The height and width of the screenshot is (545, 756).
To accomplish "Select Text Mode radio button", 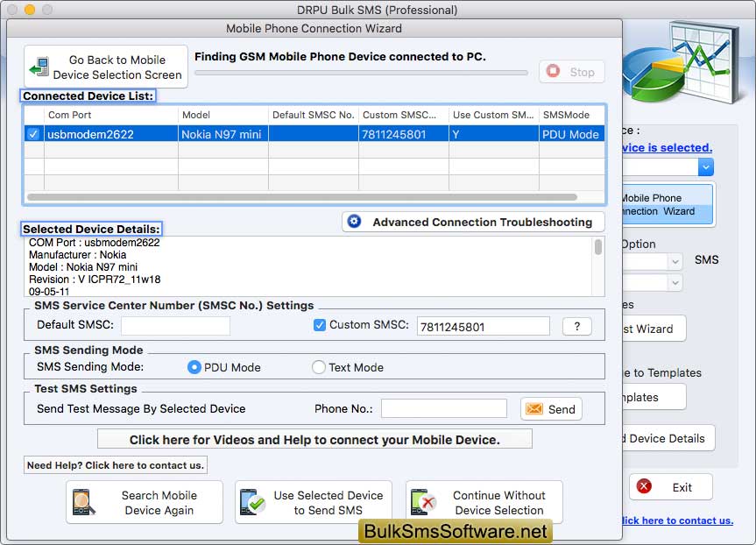I will click(319, 367).
